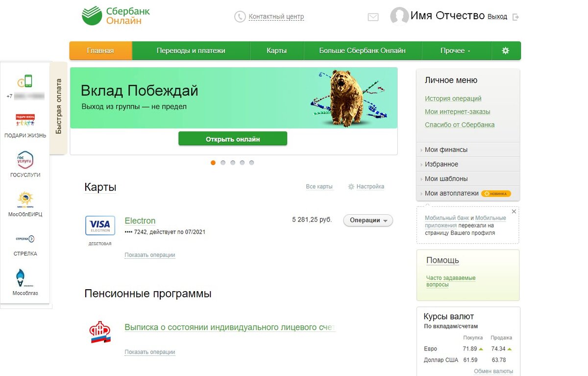Go to the Главная tab
Image resolution: width=588 pixels, height=376 pixels.
point(100,50)
